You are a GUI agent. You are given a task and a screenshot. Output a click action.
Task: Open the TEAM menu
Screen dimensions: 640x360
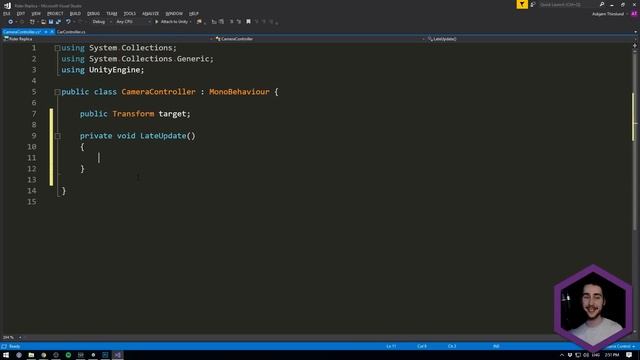112,13
